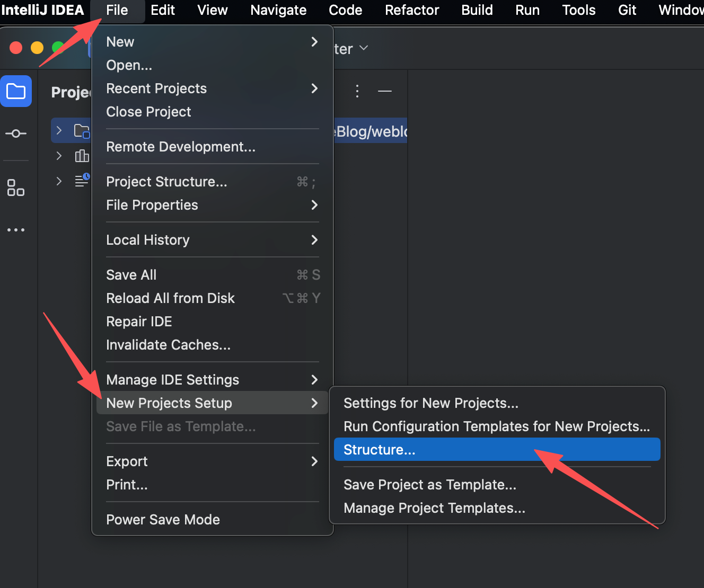Open the Commit tool window icon
This screenshot has height=588, width=704.
tap(16, 133)
